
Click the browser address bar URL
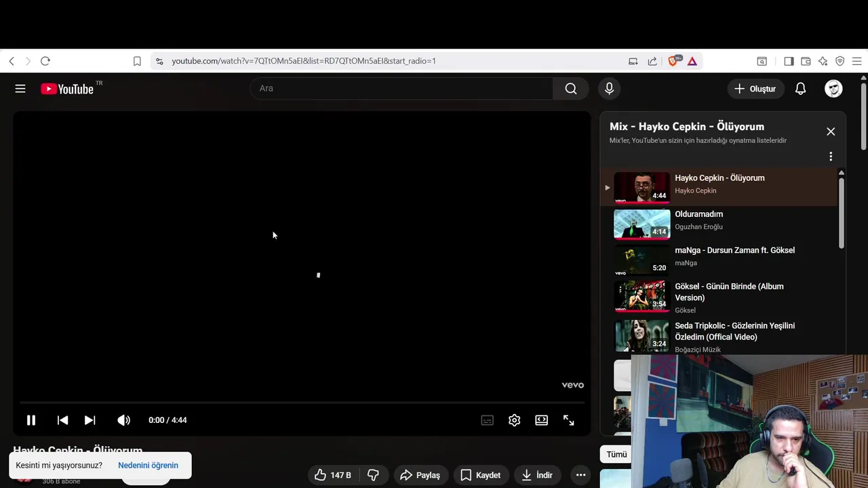pos(304,61)
